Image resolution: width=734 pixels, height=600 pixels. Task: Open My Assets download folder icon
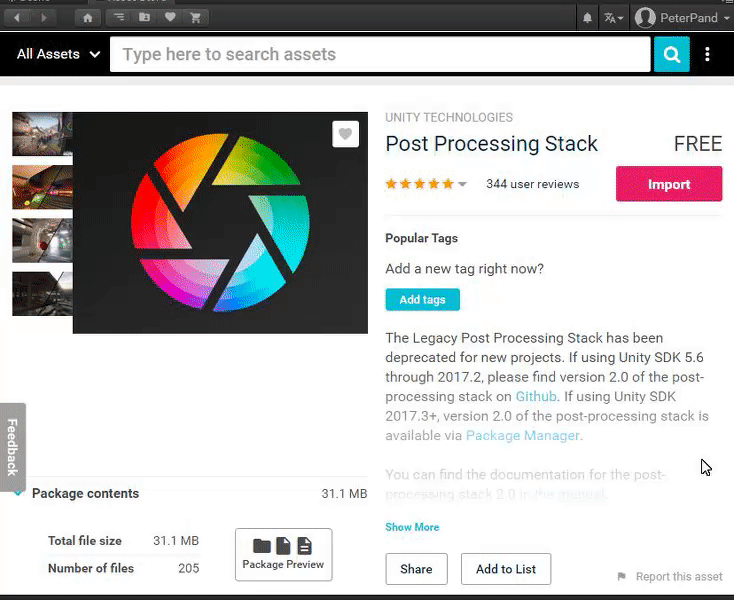[x=145, y=18]
